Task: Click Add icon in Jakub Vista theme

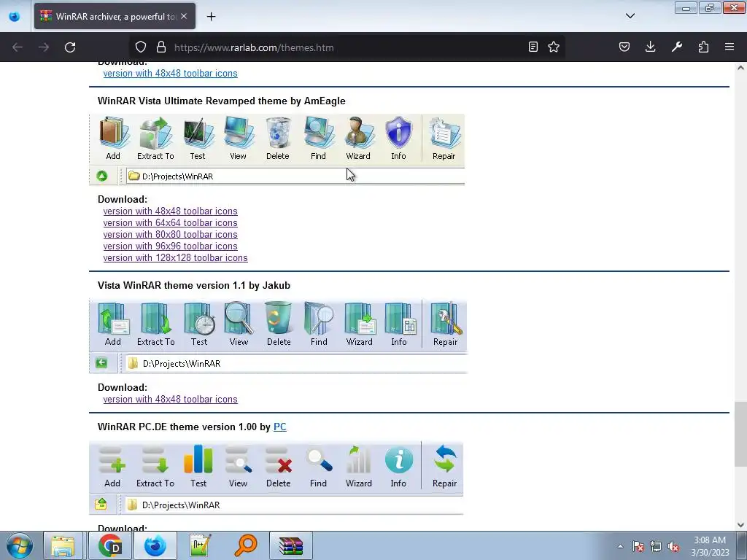Action: (x=113, y=318)
